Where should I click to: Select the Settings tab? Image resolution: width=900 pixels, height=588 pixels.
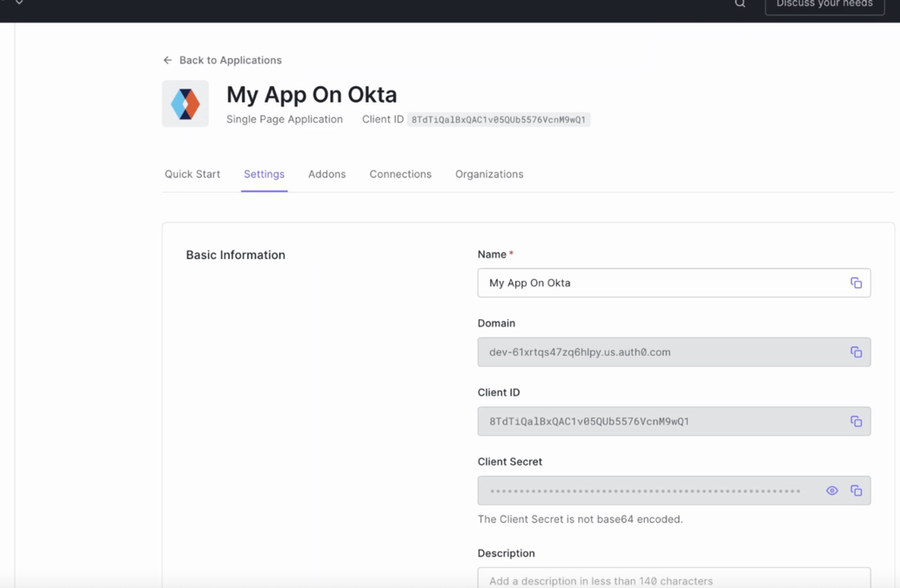pos(264,174)
